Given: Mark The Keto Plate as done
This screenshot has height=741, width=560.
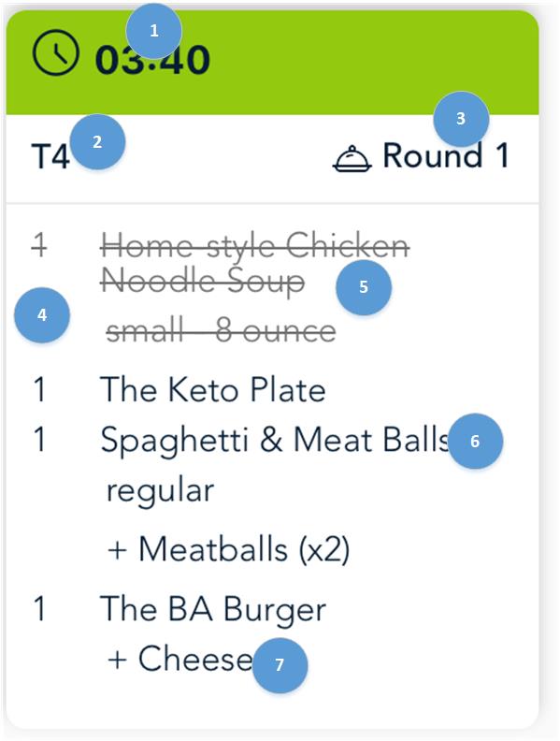Looking at the screenshot, I should coord(213,390).
